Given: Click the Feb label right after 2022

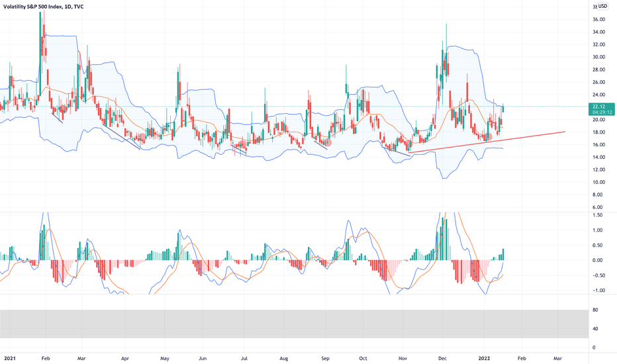Looking at the screenshot, I should click(x=522, y=359).
